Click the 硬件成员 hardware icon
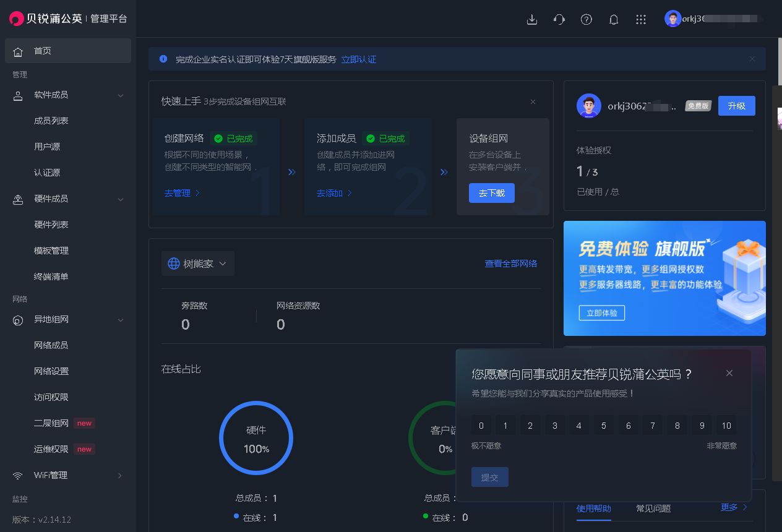Screen dimensions: 782x532 coord(19,199)
